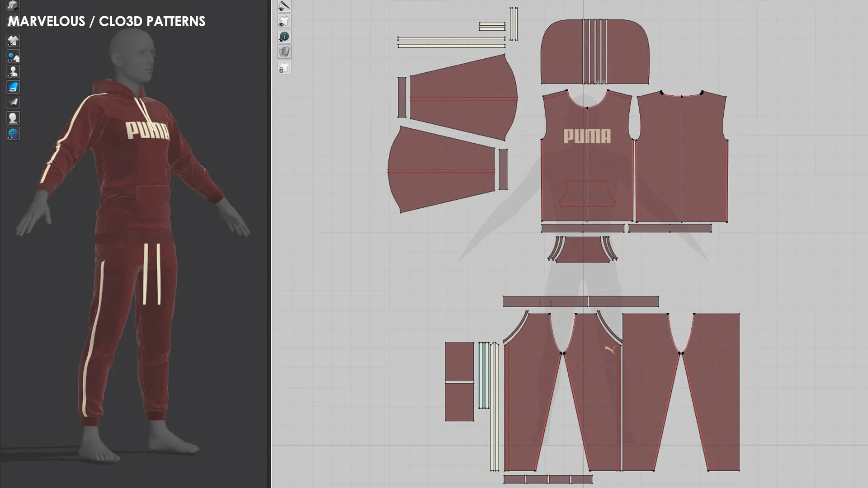The width and height of the screenshot is (868, 488).
Task: Select the grey fabric texture surface icon
Action: 13,102
